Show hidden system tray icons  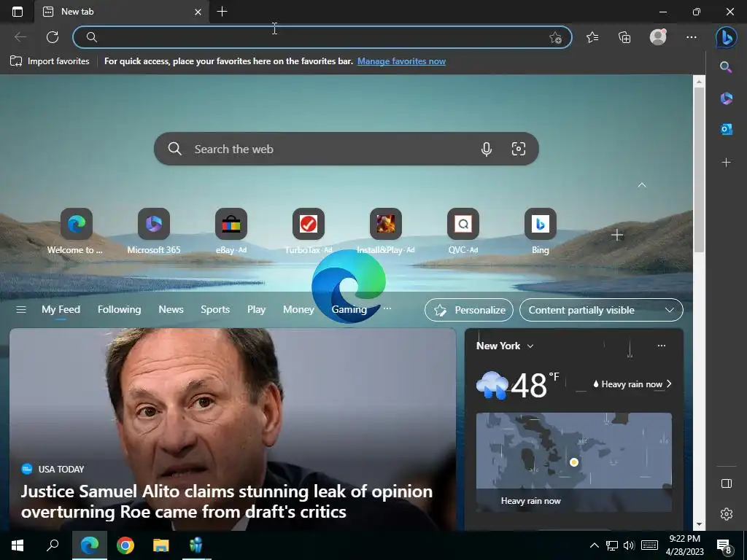point(594,545)
